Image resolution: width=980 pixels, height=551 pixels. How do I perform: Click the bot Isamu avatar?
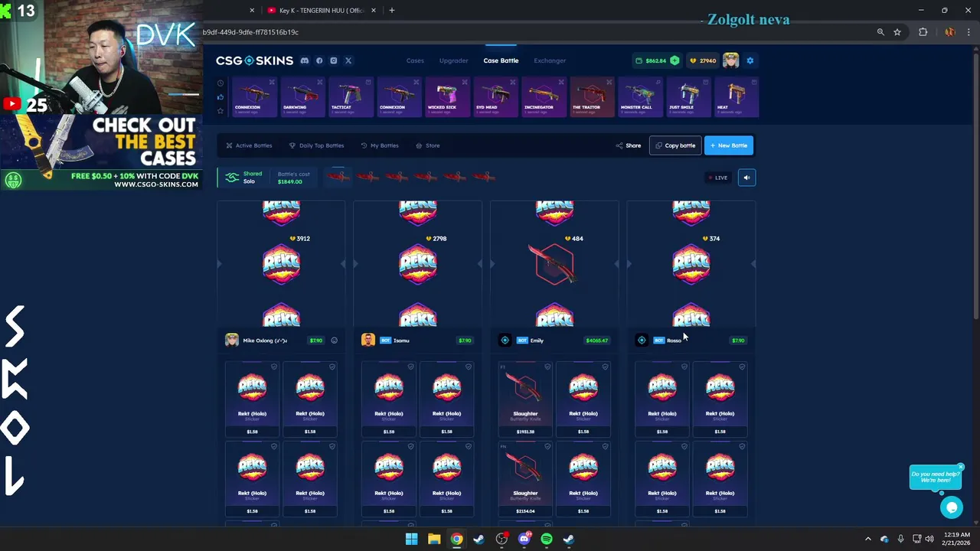[x=368, y=341]
